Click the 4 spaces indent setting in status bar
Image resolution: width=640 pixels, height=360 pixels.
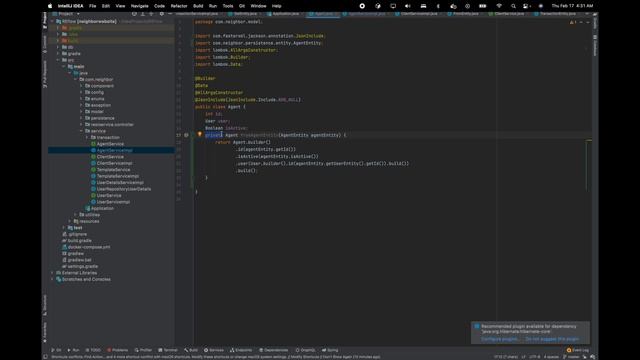pyautogui.click(x=551, y=357)
